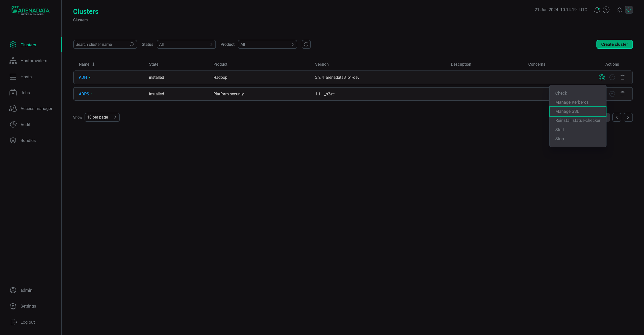Open the admin user profile
The height and width of the screenshot is (335, 644).
(x=26, y=290)
